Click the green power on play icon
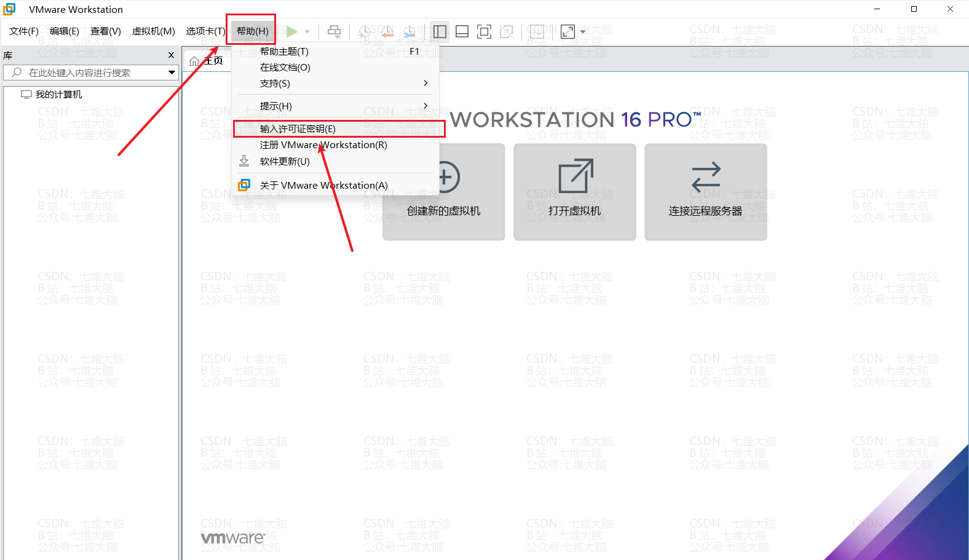This screenshot has width=969, height=560. [292, 31]
